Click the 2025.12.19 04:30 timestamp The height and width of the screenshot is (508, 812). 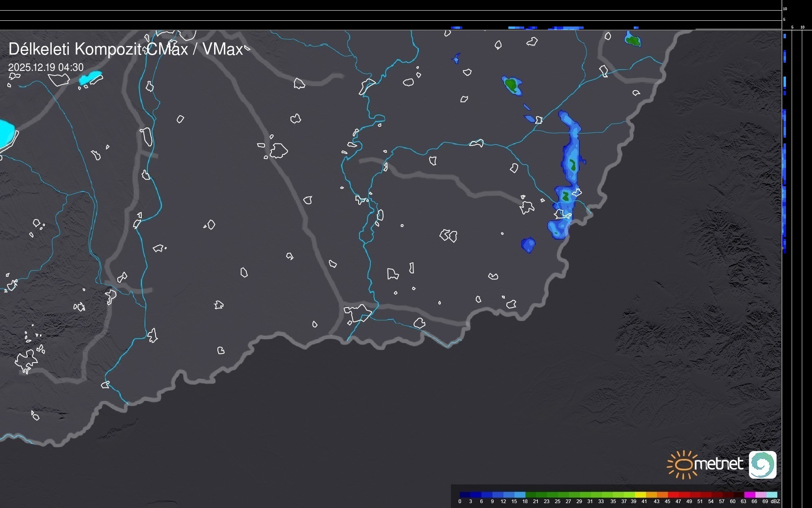(46, 68)
